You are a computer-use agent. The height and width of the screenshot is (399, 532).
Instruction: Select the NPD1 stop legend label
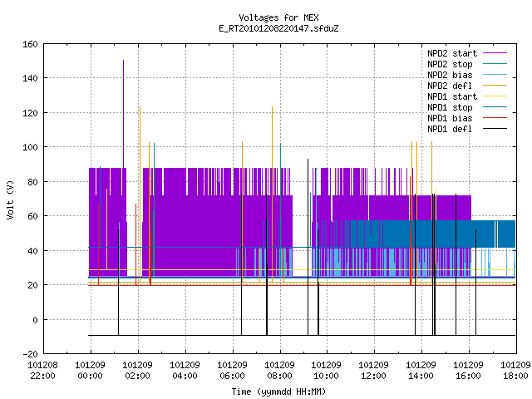point(450,107)
